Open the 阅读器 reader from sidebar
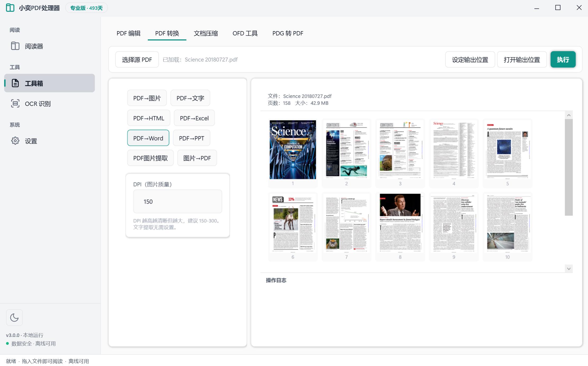 pos(49,46)
